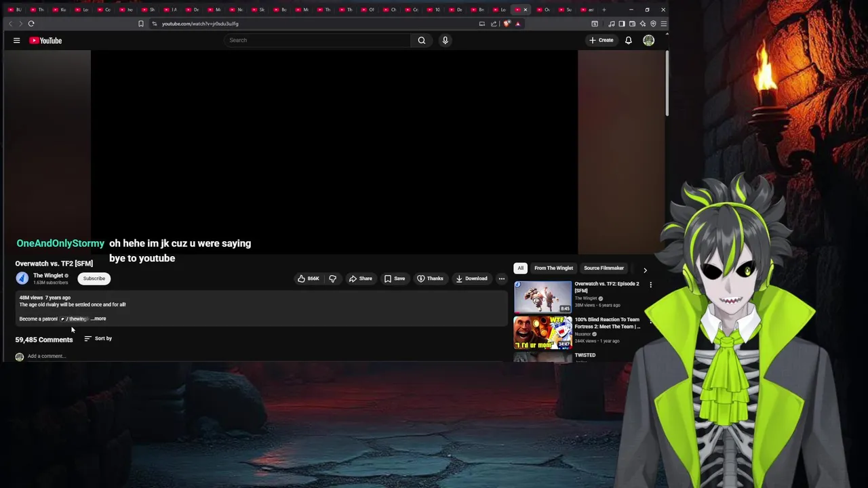Screen dimensions: 868x488
Task: Select From The Winglet filter chip
Action: [x=553, y=268]
